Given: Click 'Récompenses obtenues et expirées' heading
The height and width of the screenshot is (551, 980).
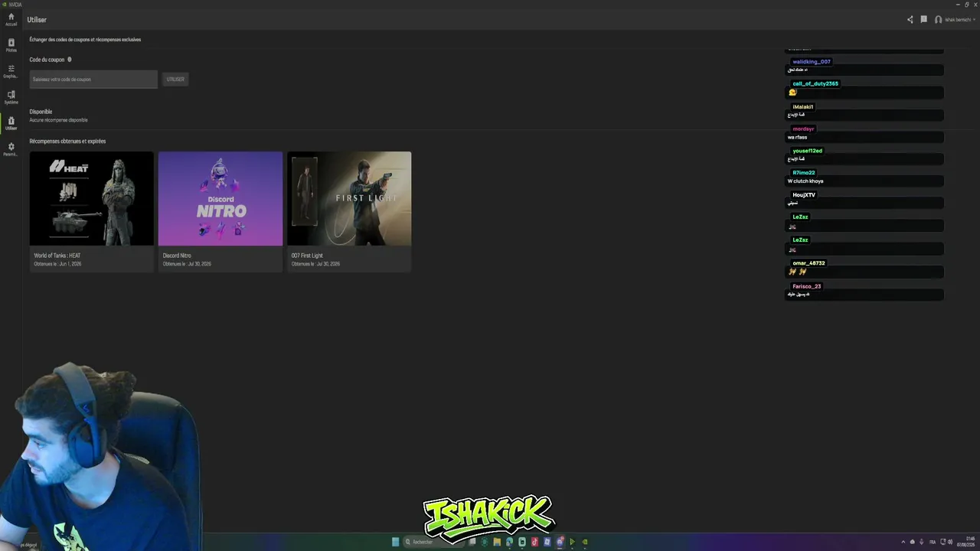Looking at the screenshot, I should (67, 142).
